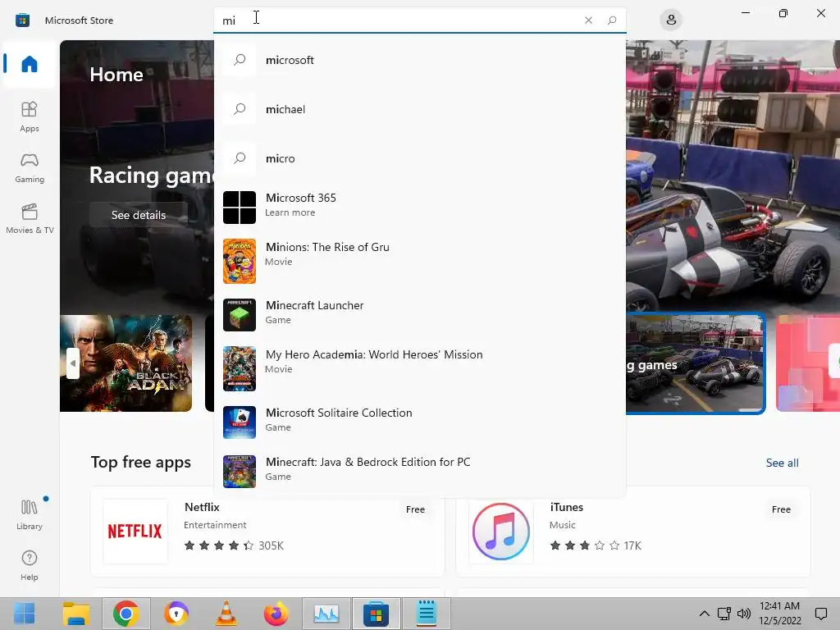Click the Minecraft Java & Bedrock icon

[x=240, y=472]
